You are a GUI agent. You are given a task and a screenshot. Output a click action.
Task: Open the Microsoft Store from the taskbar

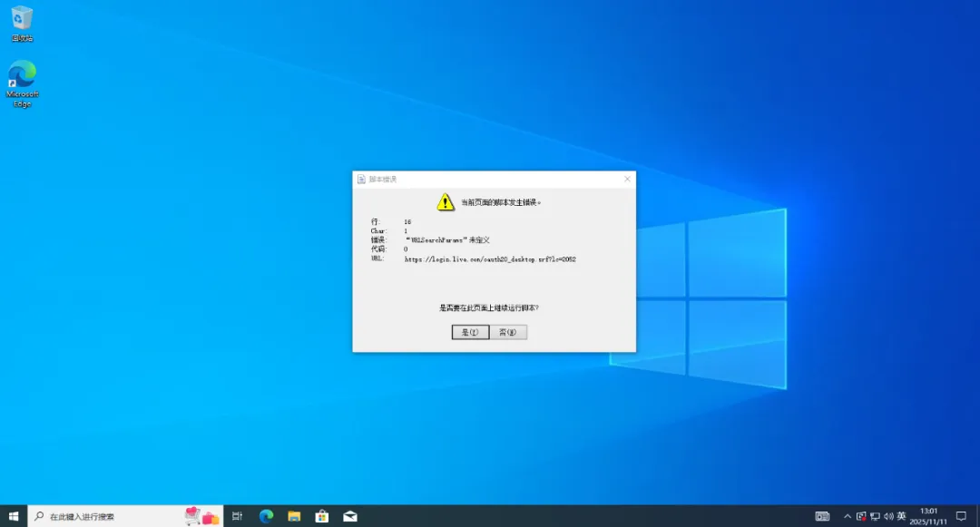pyautogui.click(x=321, y=515)
